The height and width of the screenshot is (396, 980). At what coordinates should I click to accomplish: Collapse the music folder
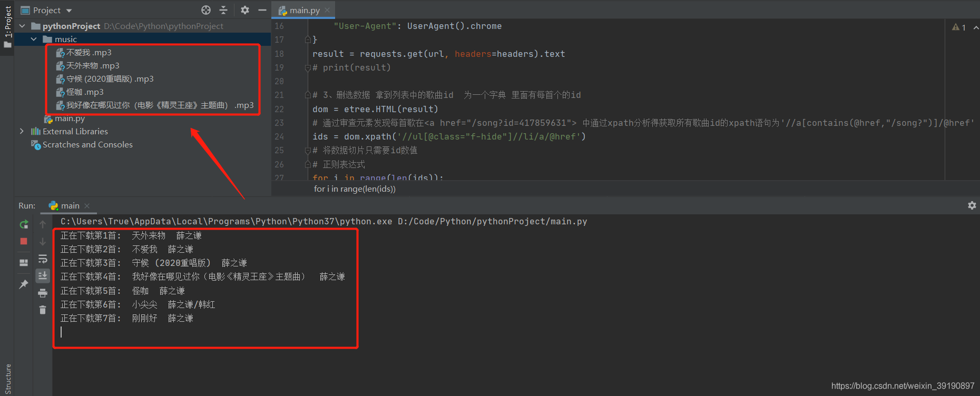tap(34, 39)
